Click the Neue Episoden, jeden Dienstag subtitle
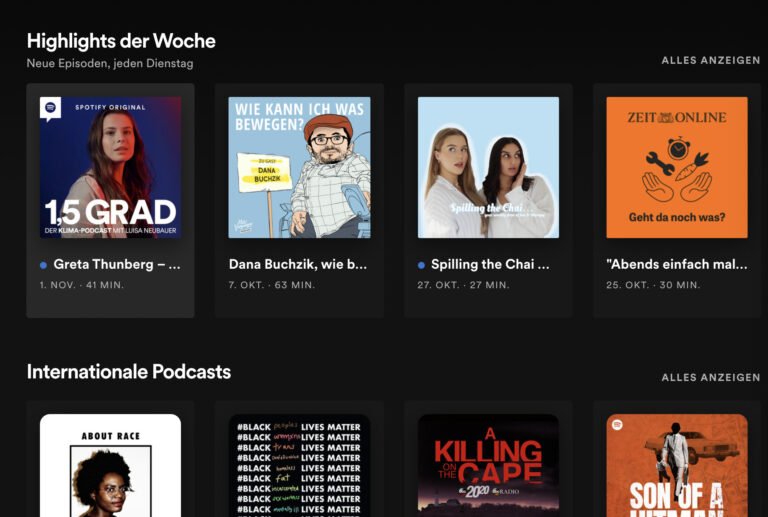 110,63
